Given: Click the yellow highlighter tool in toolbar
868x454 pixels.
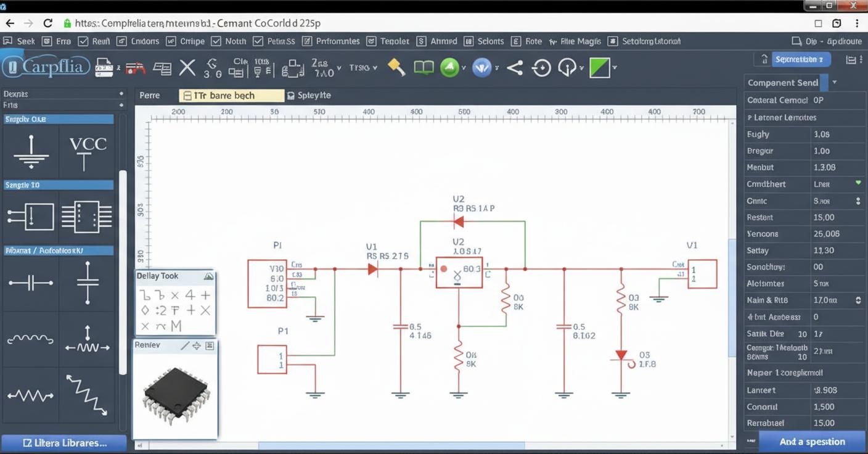Looking at the screenshot, I should tap(396, 67).
